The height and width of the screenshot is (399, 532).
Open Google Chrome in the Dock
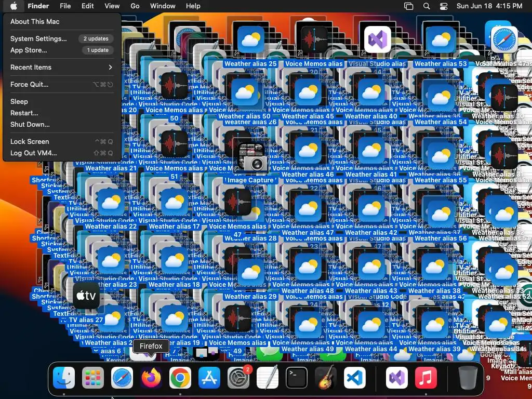click(x=180, y=378)
